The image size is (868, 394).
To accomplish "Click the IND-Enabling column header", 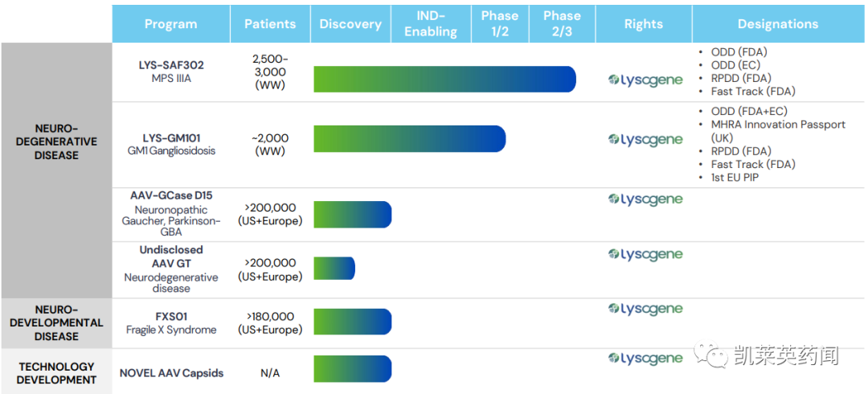I will click(x=431, y=24).
